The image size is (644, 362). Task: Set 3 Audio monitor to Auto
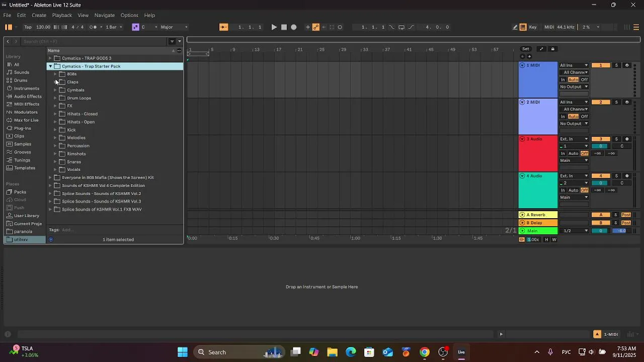point(574,153)
